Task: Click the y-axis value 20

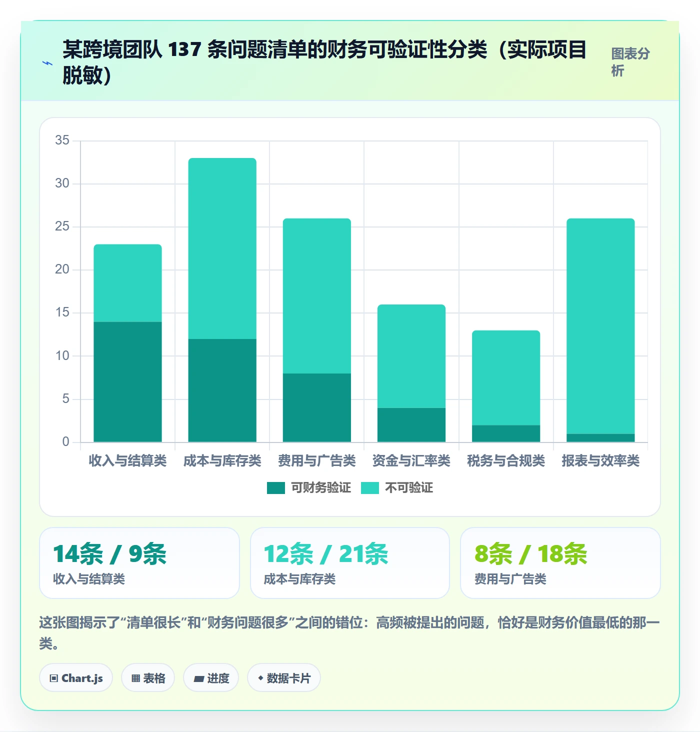Action: (x=62, y=269)
